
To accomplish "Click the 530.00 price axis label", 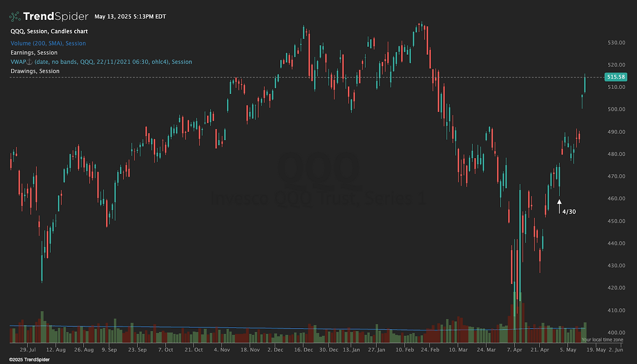I will tap(616, 42).
